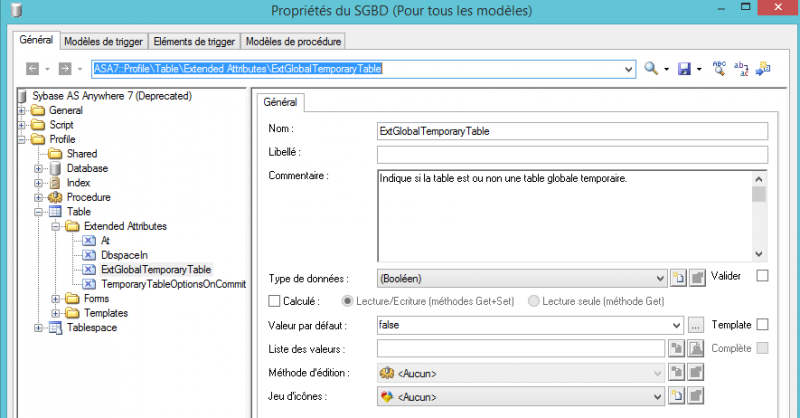Collapse the Table tree node
The height and width of the screenshot is (418, 800).
pos(39,212)
